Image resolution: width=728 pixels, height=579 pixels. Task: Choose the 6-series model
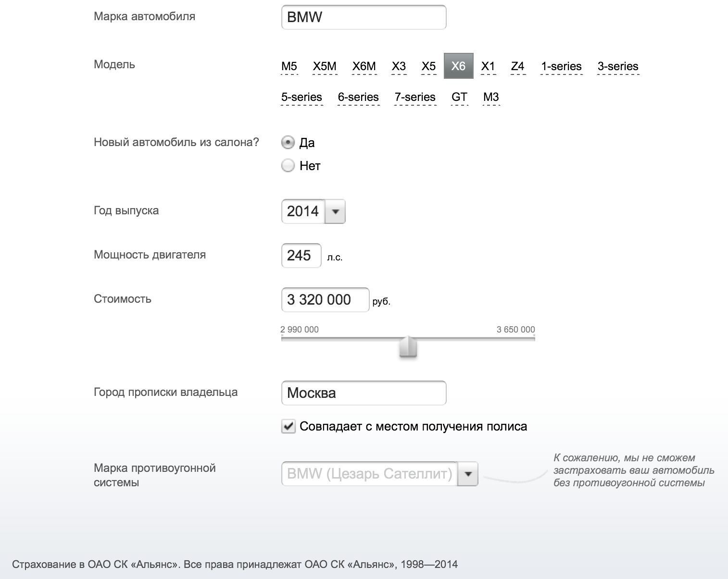[358, 97]
